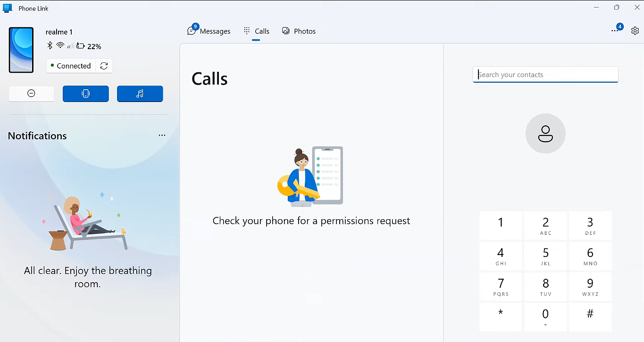Image resolution: width=644 pixels, height=342 pixels.
Task: Dial 8 TUV on the keypad
Action: 545,287
